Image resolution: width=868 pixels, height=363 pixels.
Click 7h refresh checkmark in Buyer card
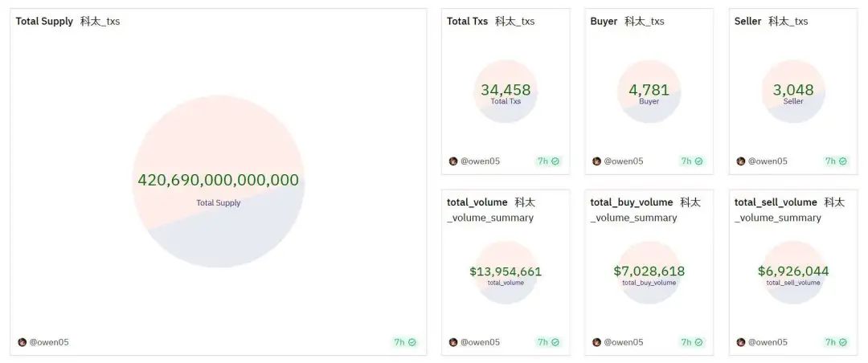(x=698, y=161)
